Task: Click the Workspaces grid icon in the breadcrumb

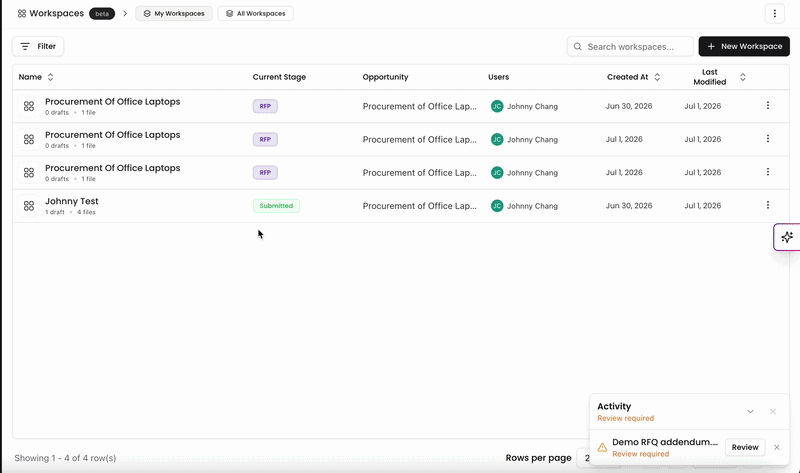Action: (x=21, y=14)
